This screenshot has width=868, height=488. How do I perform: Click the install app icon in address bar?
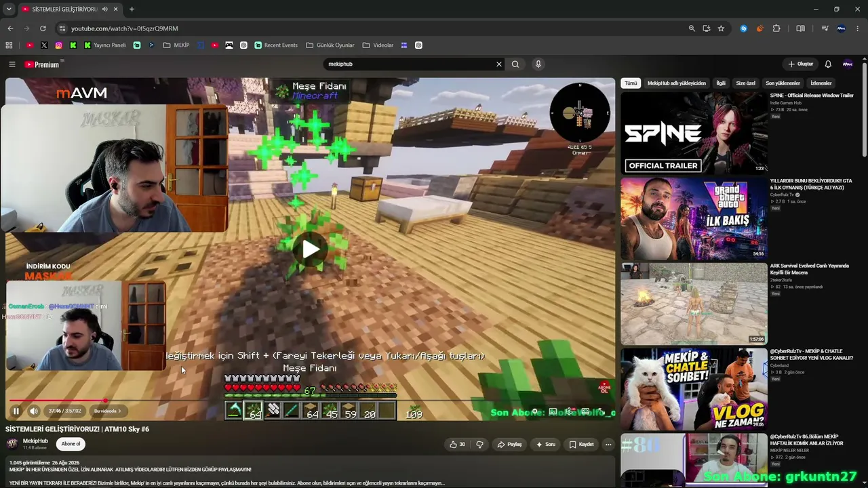(x=707, y=28)
